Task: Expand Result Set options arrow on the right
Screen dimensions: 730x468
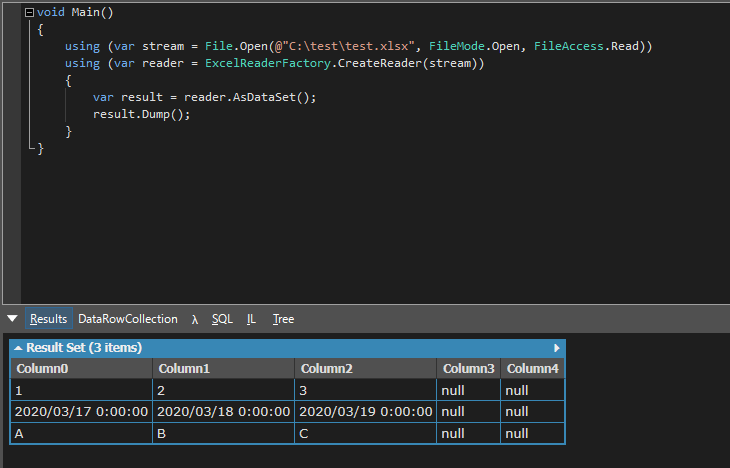Action: click(556, 348)
